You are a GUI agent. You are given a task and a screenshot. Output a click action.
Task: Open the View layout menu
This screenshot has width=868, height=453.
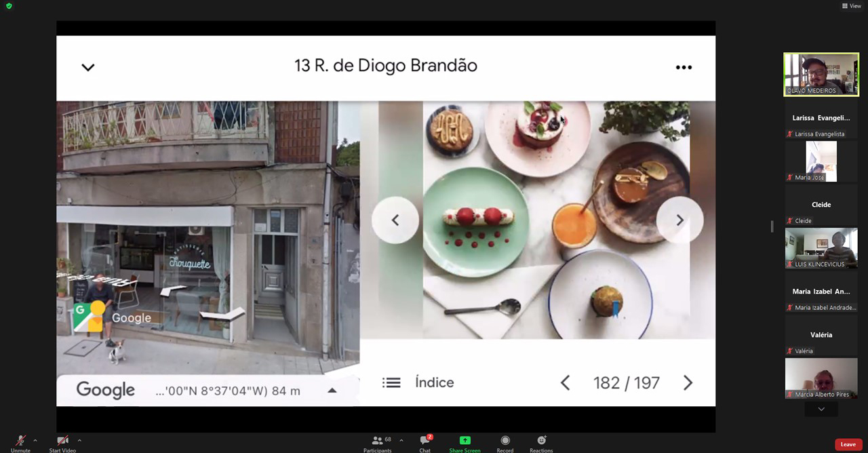(851, 6)
